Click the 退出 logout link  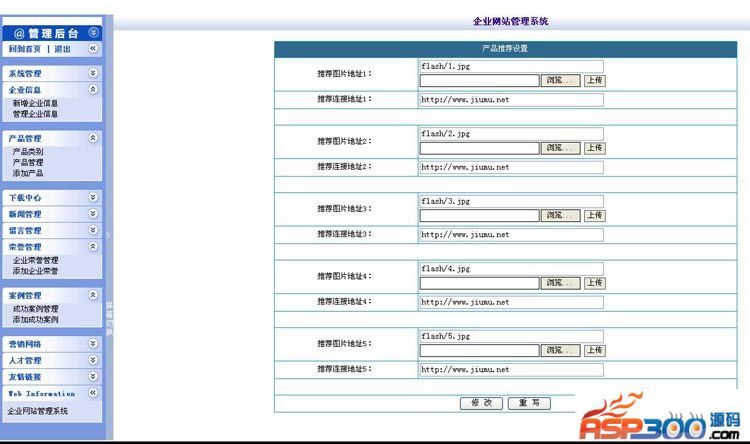tap(62, 49)
